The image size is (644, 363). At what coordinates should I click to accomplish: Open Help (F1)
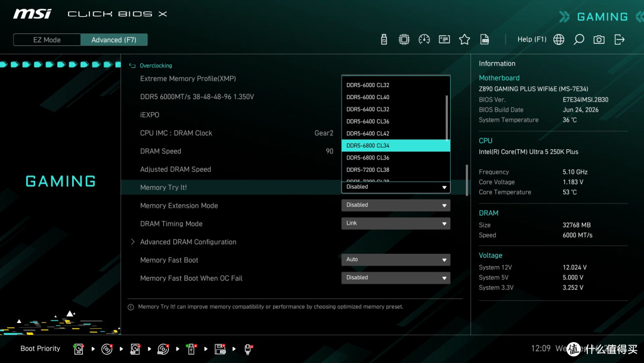531,39
